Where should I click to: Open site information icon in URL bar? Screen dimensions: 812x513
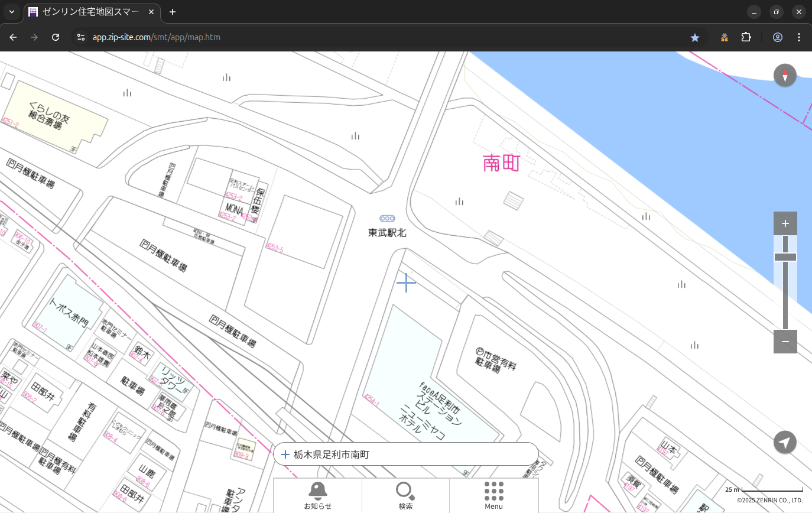[x=81, y=37]
